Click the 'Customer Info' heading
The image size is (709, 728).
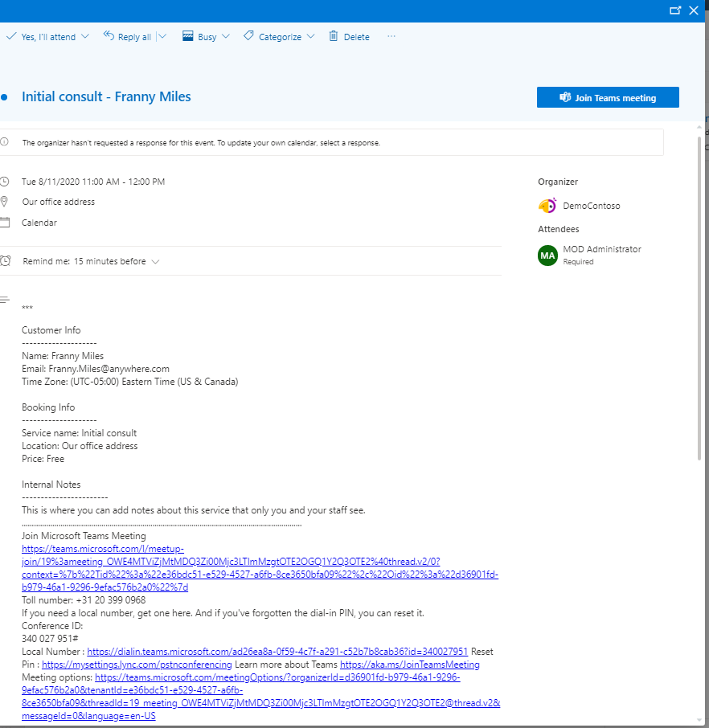click(x=51, y=330)
